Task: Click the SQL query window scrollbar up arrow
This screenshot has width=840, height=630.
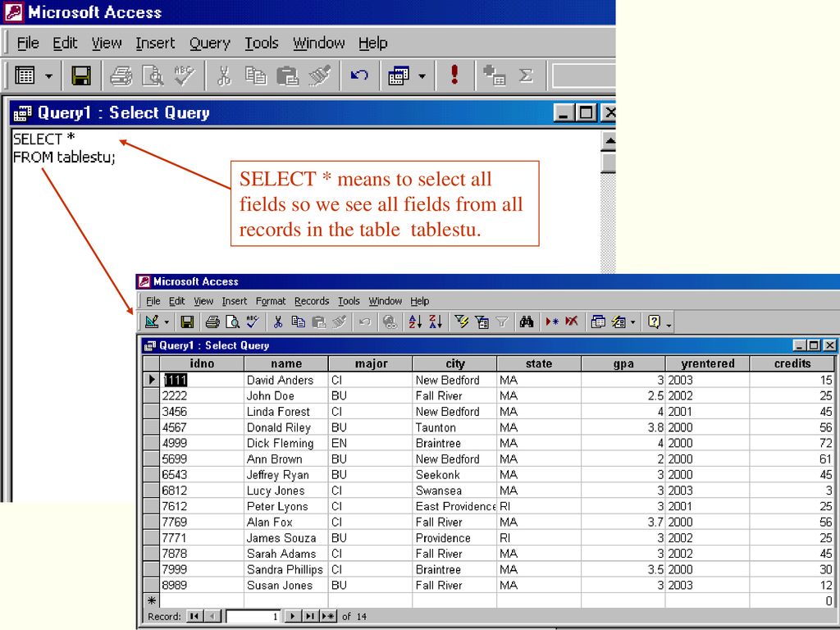Action: (x=609, y=141)
